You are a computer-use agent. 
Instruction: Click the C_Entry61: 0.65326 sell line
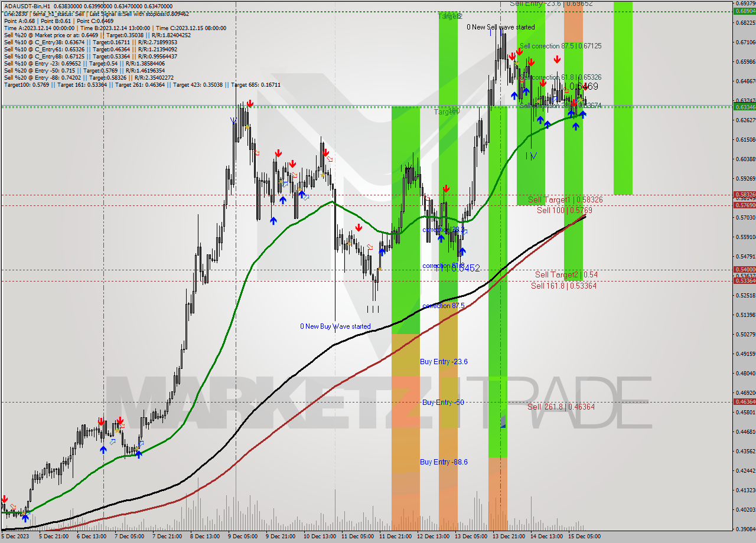pos(90,49)
